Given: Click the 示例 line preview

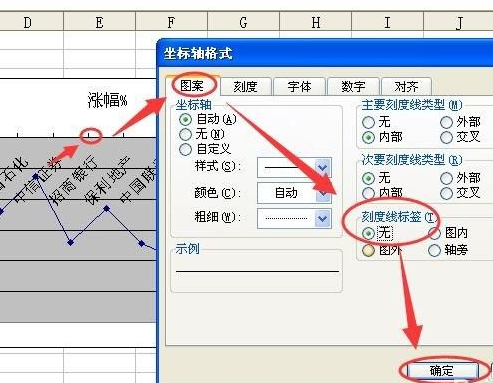Looking at the screenshot, I should click(x=257, y=271).
